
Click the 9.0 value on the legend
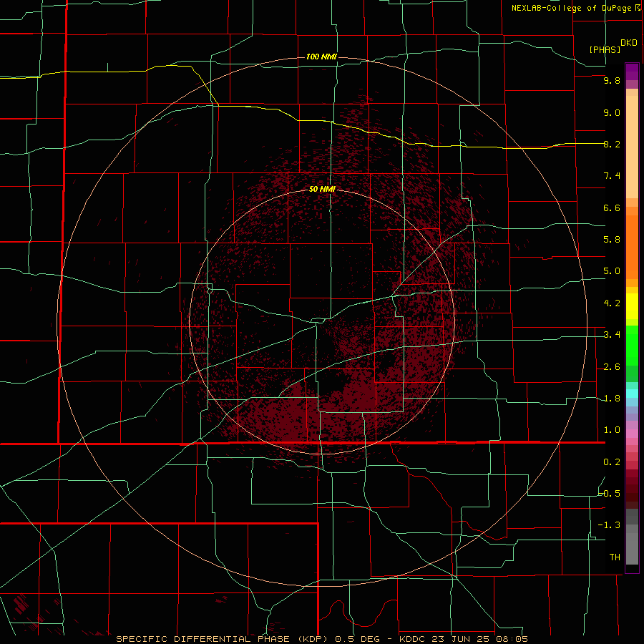point(612,112)
